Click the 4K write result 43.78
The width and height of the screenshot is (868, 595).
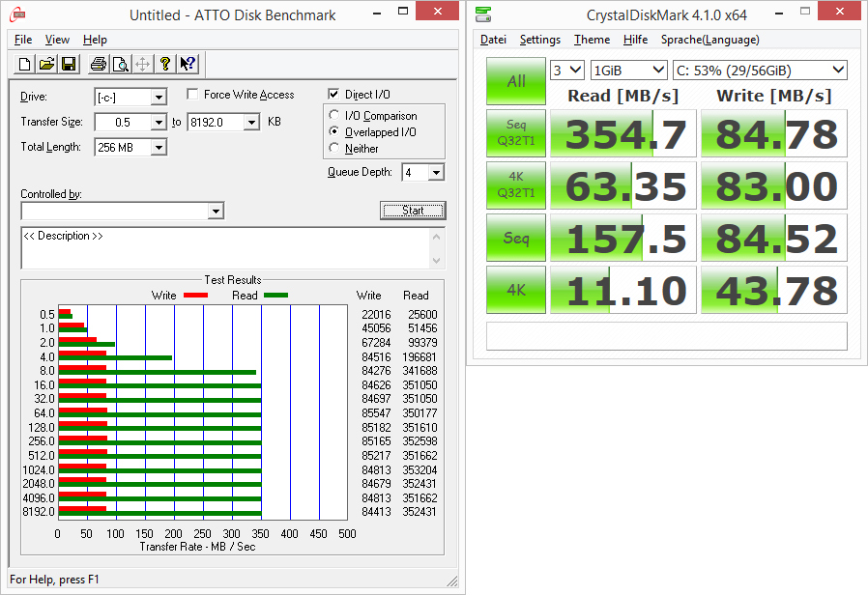click(774, 290)
